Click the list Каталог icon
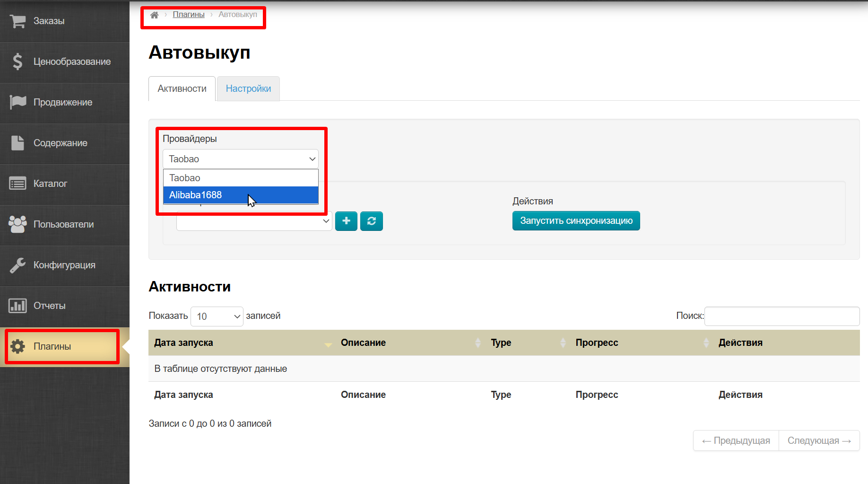Image resolution: width=868 pixels, height=484 pixels. (x=18, y=184)
